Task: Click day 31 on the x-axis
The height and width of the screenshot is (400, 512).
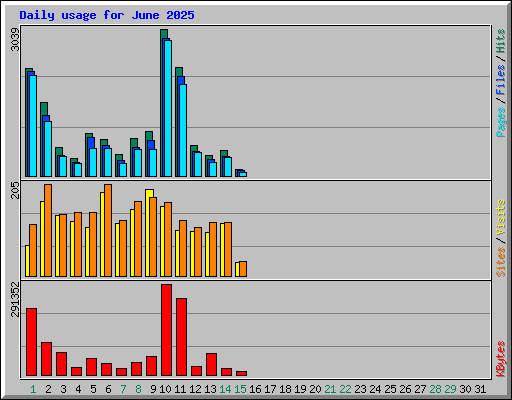Action: 480,389
